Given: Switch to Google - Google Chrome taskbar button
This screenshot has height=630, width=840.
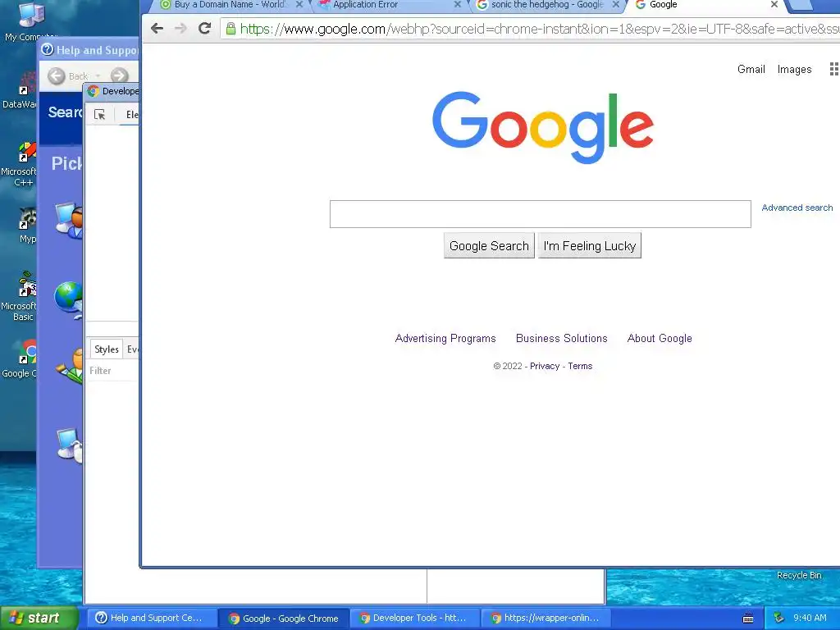Looking at the screenshot, I should pos(284,619).
